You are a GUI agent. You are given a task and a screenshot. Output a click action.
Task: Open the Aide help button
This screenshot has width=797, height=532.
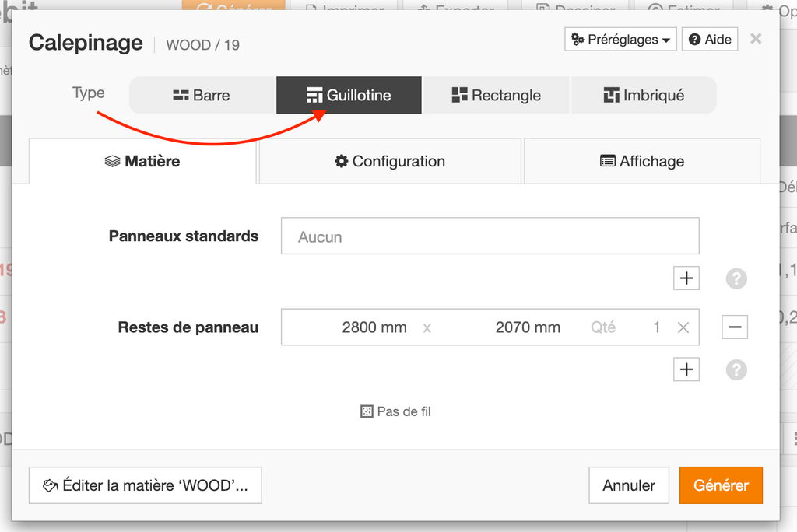(x=710, y=40)
